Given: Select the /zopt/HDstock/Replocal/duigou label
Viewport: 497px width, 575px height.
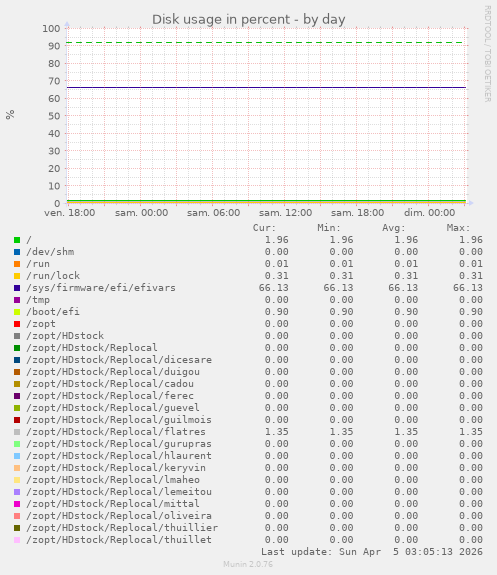Looking at the screenshot, I should point(113,372).
